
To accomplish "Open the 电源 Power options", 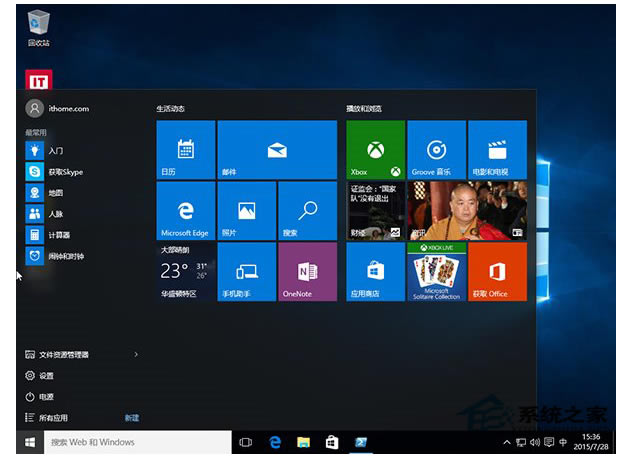I will pyautogui.click(x=39, y=397).
